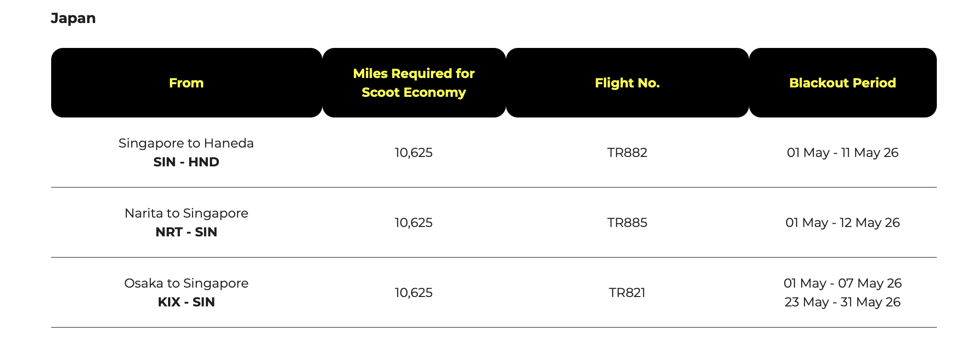Click blackout period 01 May - 07 May 26

pyautogui.click(x=842, y=283)
